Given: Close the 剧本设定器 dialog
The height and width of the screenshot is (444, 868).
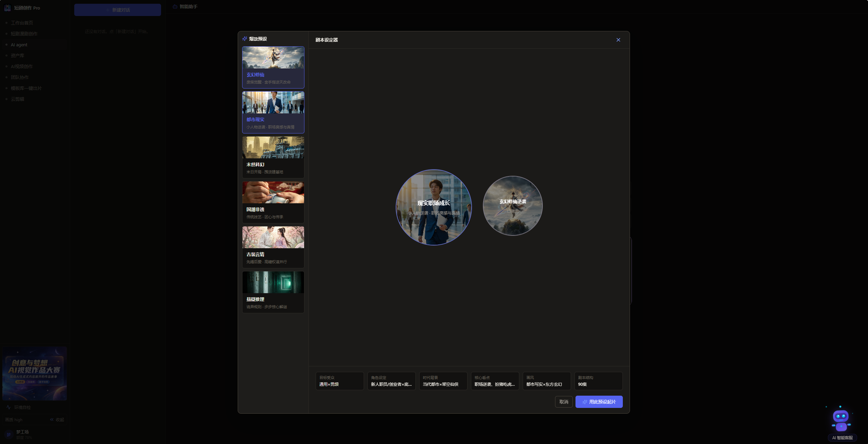Looking at the screenshot, I should [618, 40].
